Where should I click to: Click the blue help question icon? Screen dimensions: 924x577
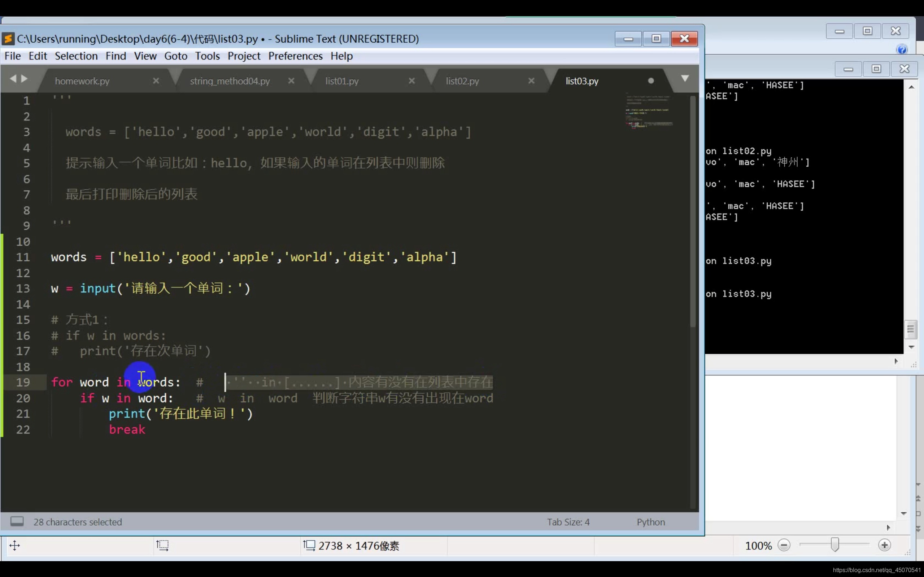902,50
